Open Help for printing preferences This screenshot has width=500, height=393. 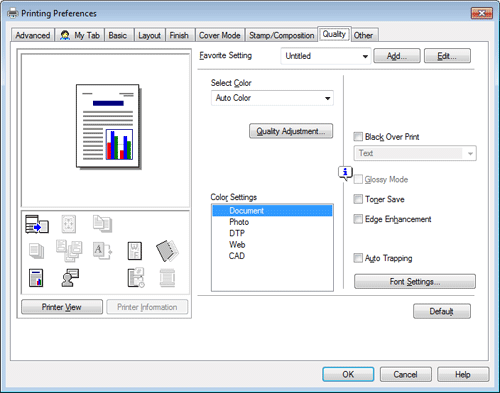click(x=463, y=374)
